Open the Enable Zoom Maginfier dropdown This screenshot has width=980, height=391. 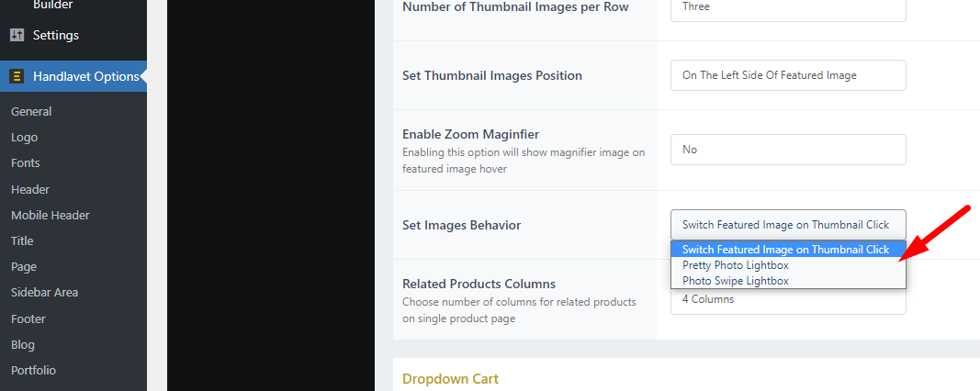tap(788, 150)
